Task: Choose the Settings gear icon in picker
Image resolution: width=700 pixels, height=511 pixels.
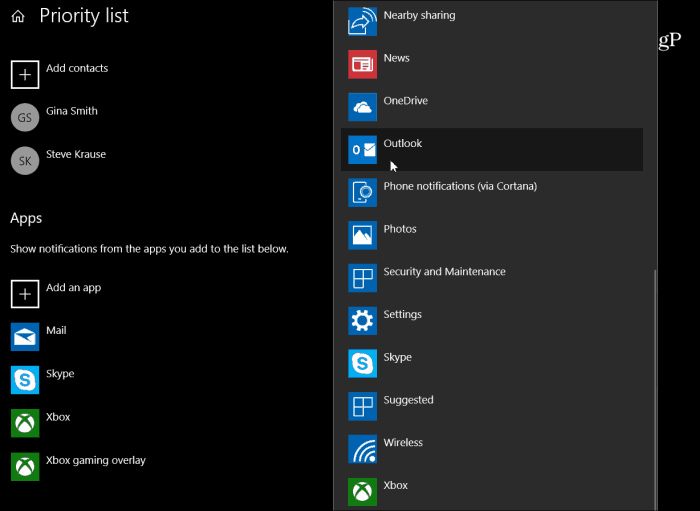Action: pos(362,321)
